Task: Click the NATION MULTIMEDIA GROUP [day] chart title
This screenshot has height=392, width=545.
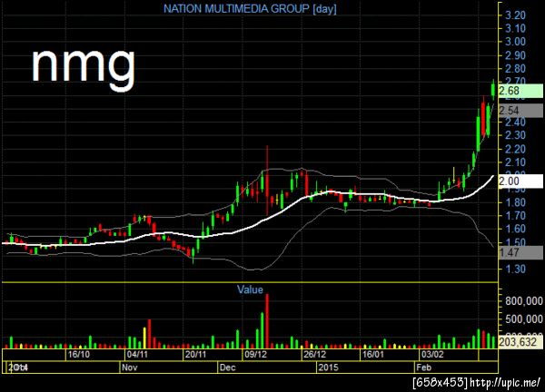Action: pyautogui.click(x=250, y=9)
